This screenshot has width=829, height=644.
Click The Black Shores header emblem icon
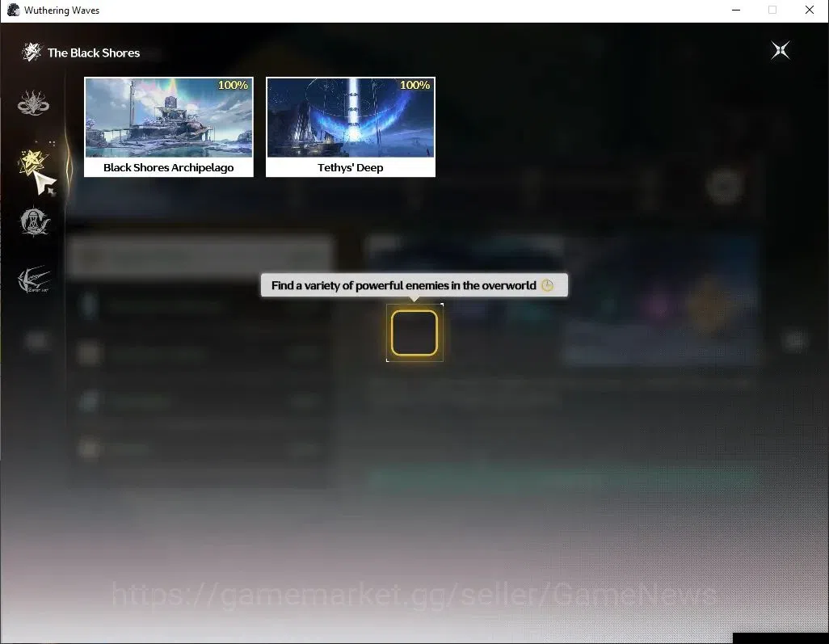pyautogui.click(x=32, y=52)
